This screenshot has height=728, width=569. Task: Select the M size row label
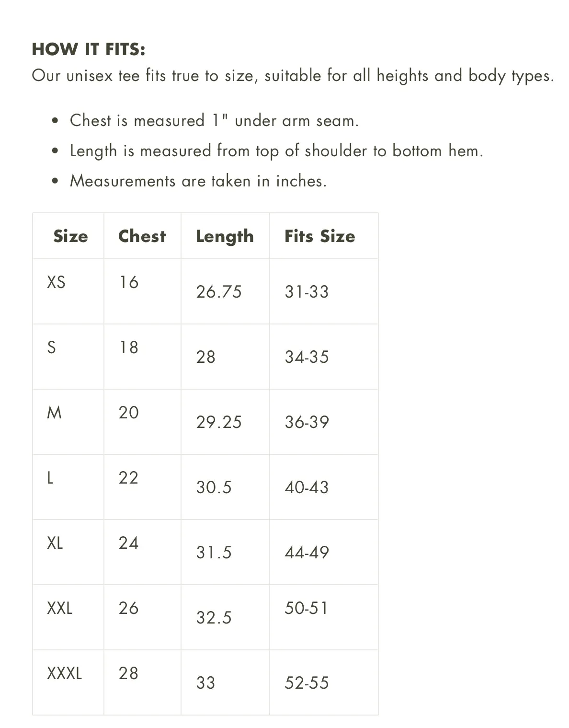(x=54, y=412)
